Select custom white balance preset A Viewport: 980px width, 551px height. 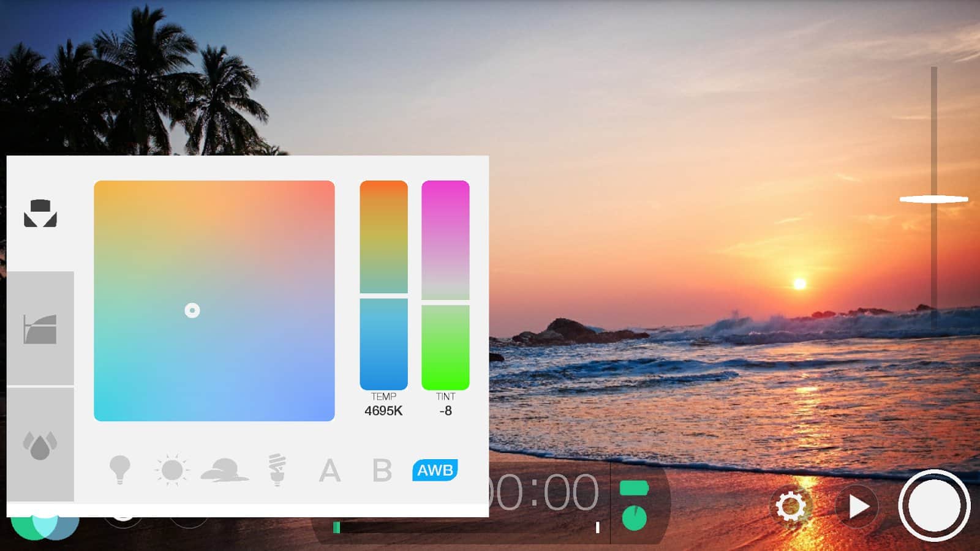(330, 471)
